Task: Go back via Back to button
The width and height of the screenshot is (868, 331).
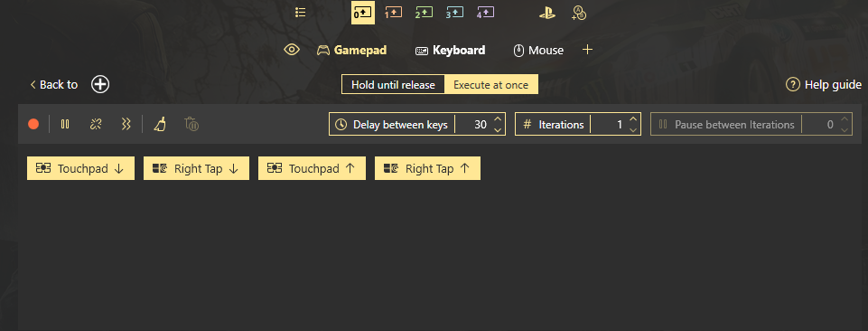Action: point(53,84)
